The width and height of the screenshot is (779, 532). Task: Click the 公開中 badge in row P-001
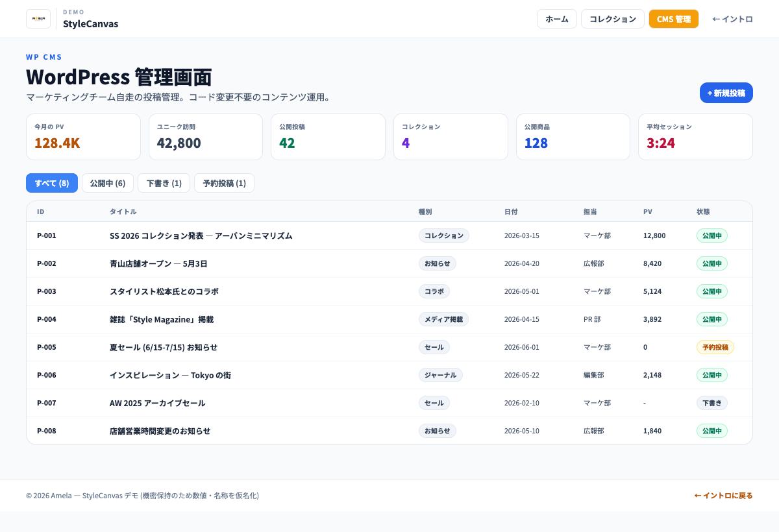tap(712, 236)
